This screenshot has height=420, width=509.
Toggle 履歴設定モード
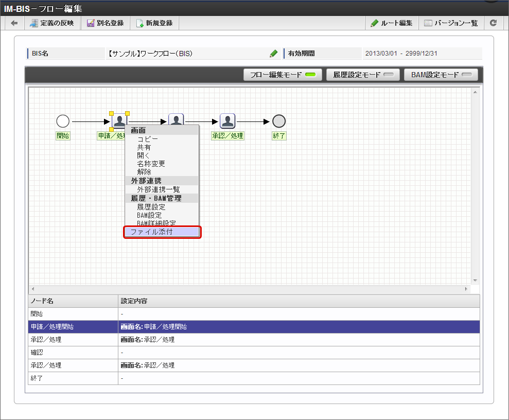click(363, 75)
